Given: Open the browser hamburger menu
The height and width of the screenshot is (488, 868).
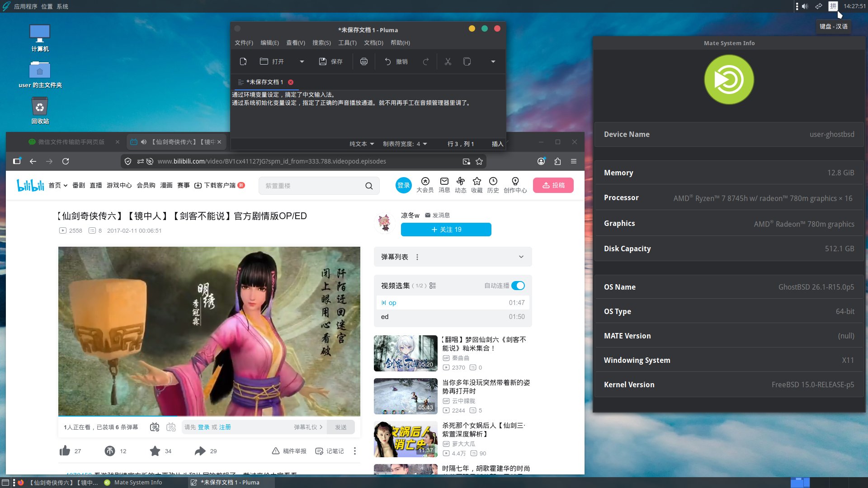Looking at the screenshot, I should pos(574,161).
